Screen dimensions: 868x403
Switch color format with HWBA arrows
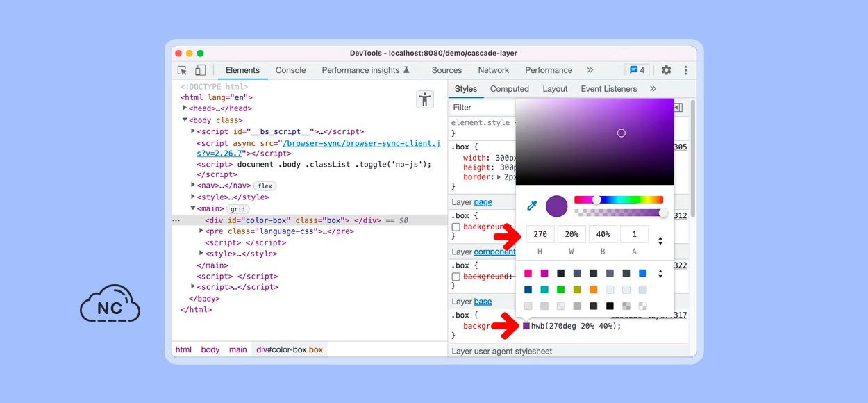pos(660,240)
